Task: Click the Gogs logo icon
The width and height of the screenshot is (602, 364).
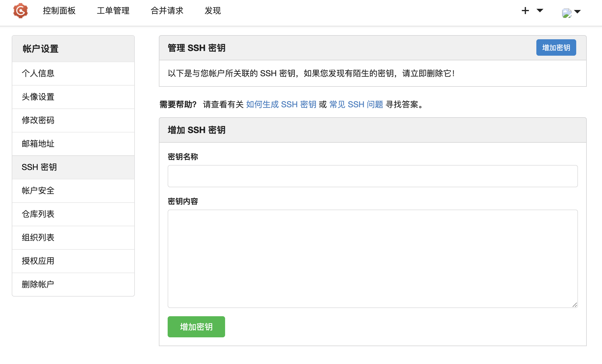Action: pos(20,11)
